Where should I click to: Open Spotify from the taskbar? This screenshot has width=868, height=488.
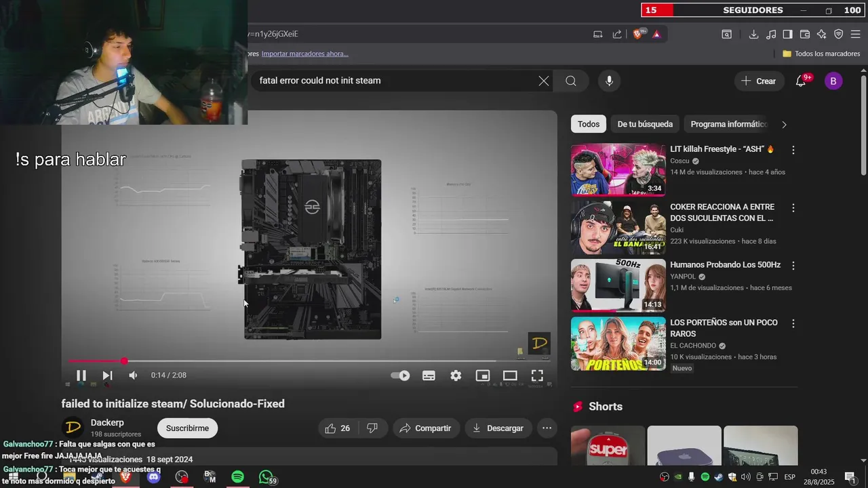coord(237,477)
